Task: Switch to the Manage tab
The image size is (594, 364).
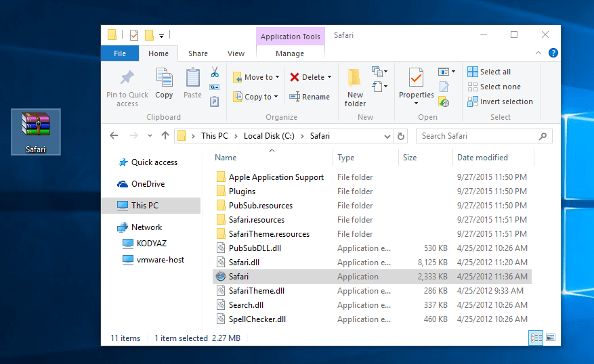Action: (x=290, y=53)
